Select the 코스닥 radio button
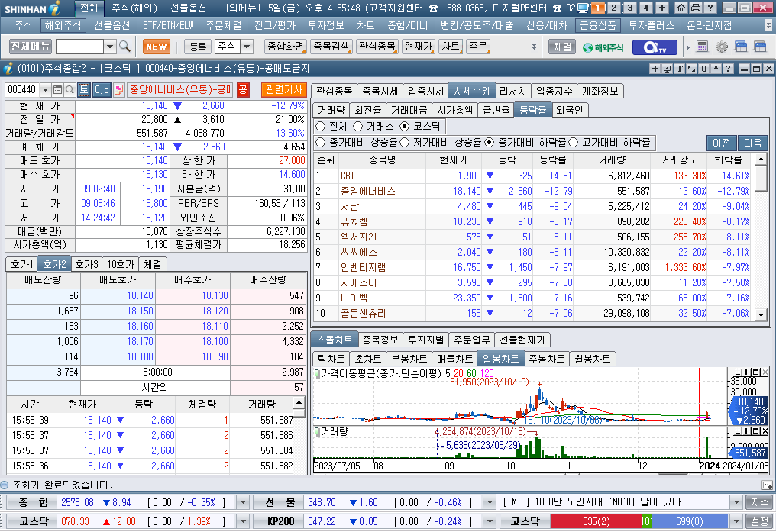The width and height of the screenshot is (776, 532). pyautogui.click(x=404, y=126)
